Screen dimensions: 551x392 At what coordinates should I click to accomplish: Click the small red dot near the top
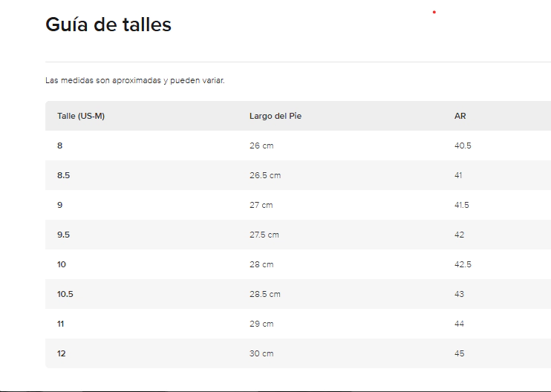(434, 12)
